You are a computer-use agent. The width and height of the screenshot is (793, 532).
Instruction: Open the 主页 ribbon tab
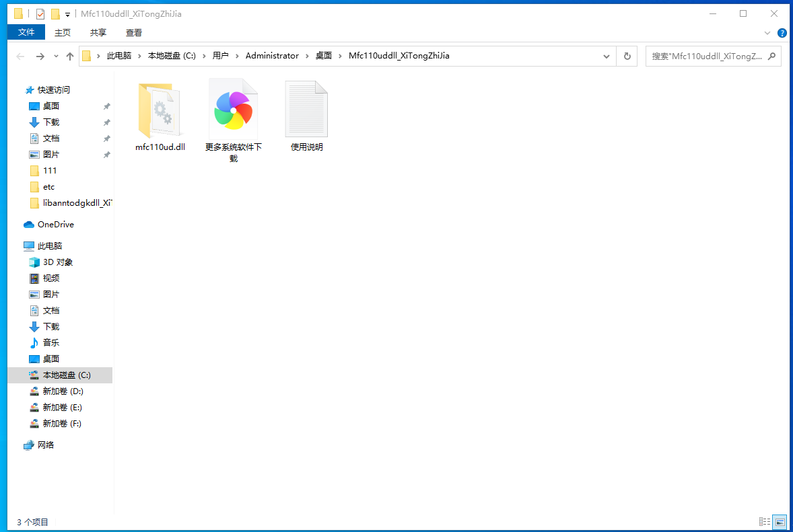coord(63,33)
